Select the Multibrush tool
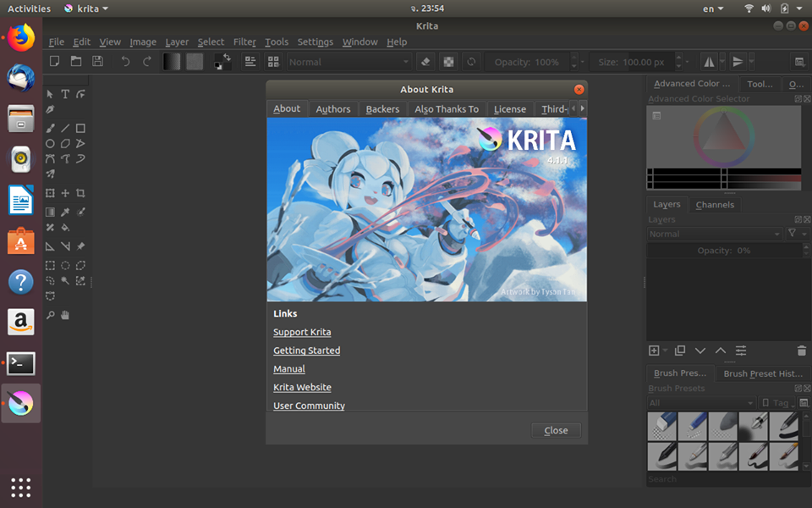The width and height of the screenshot is (812, 508). (50, 174)
